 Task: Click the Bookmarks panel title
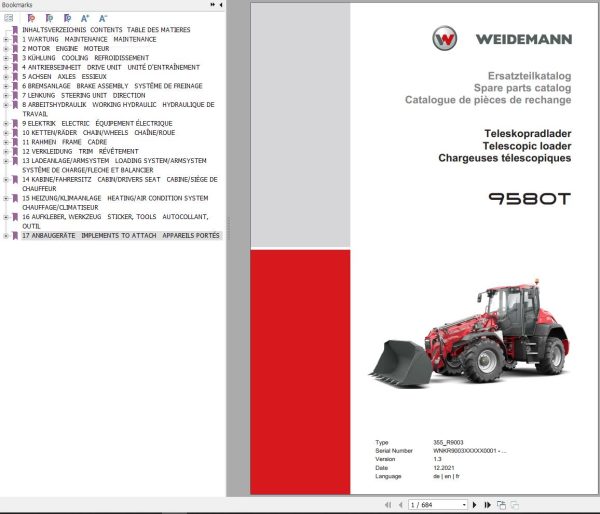[x=16, y=5]
